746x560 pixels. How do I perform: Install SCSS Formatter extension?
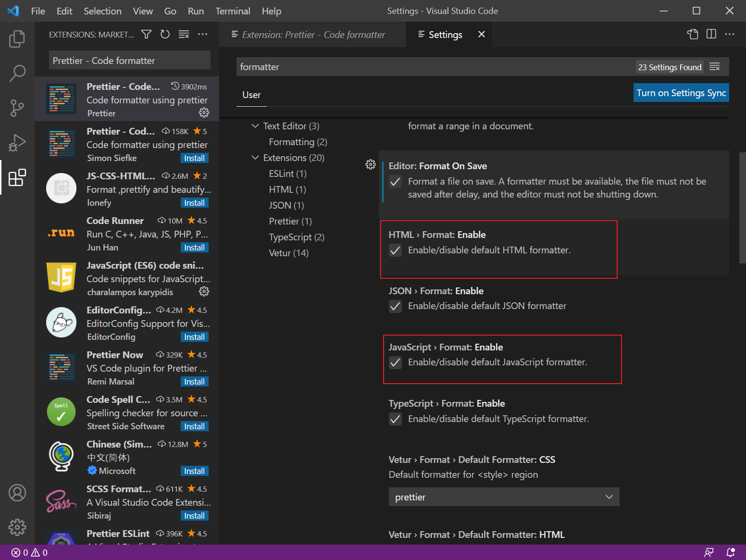[194, 516]
